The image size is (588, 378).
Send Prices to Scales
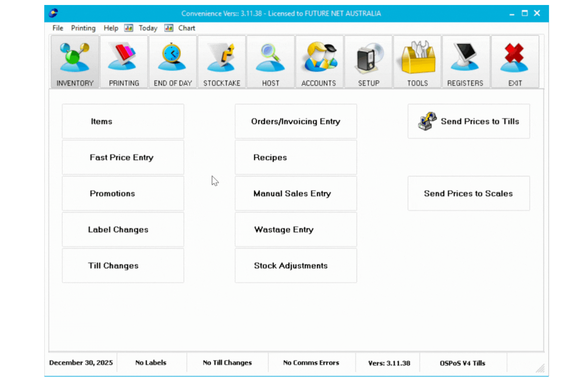pos(468,193)
